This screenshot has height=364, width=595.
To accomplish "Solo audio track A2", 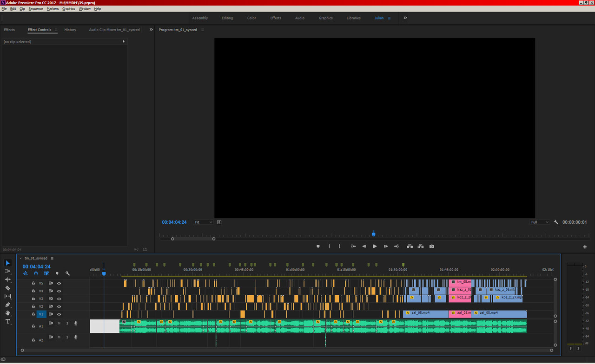I will [x=67, y=337].
